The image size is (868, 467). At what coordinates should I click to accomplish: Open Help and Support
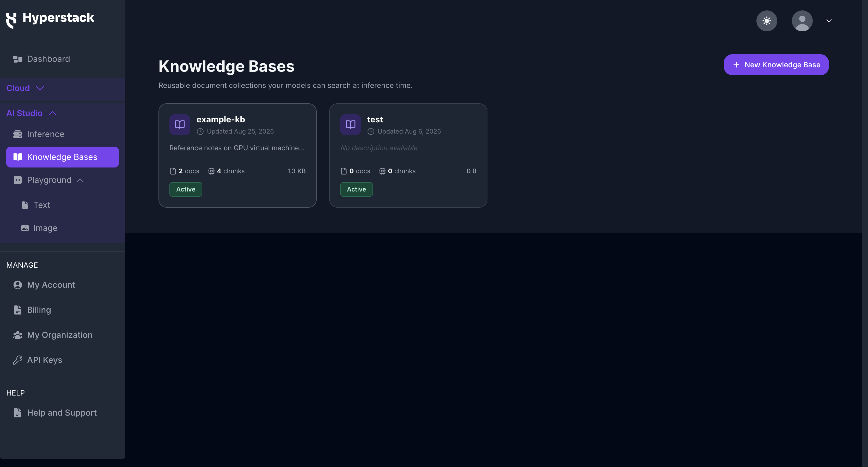pos(62,413)
